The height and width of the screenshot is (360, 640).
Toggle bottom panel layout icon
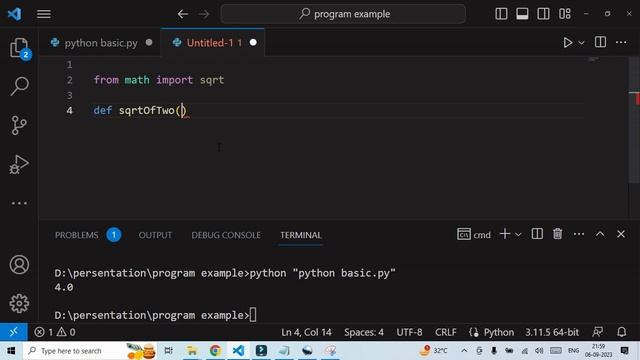pos(522,13)
